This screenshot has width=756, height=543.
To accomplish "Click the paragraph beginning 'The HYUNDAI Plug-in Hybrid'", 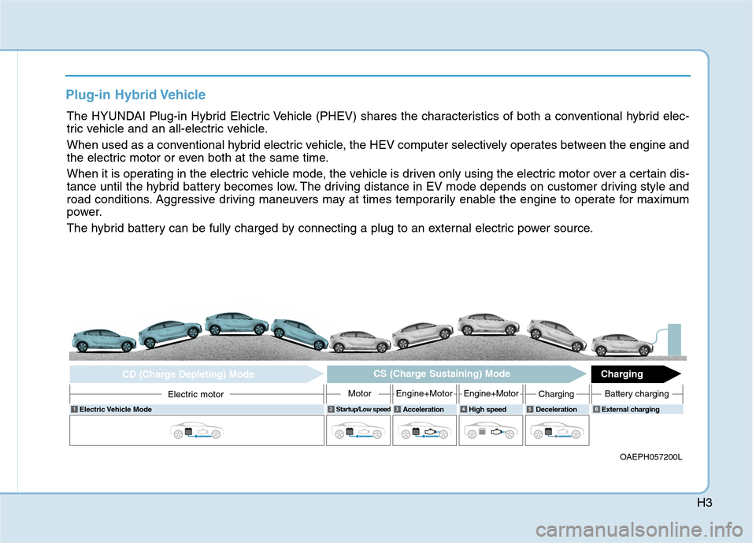I will point(377,123).
